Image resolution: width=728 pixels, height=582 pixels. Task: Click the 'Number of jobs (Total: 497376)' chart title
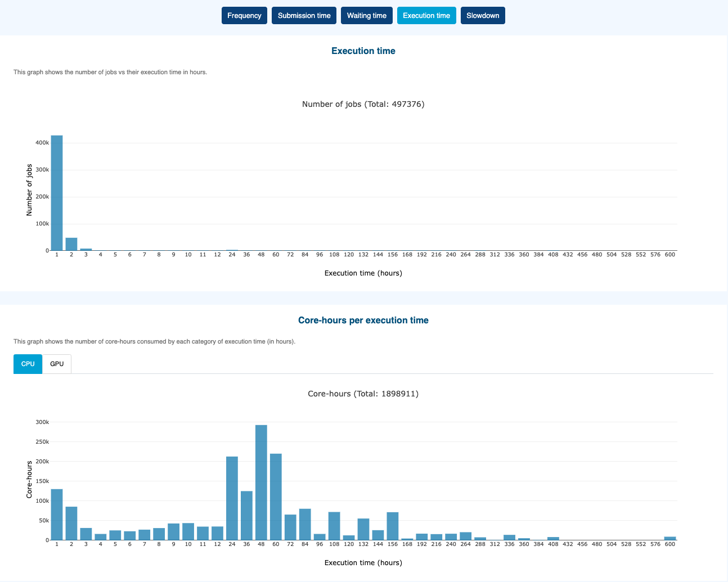pos(363,104)
